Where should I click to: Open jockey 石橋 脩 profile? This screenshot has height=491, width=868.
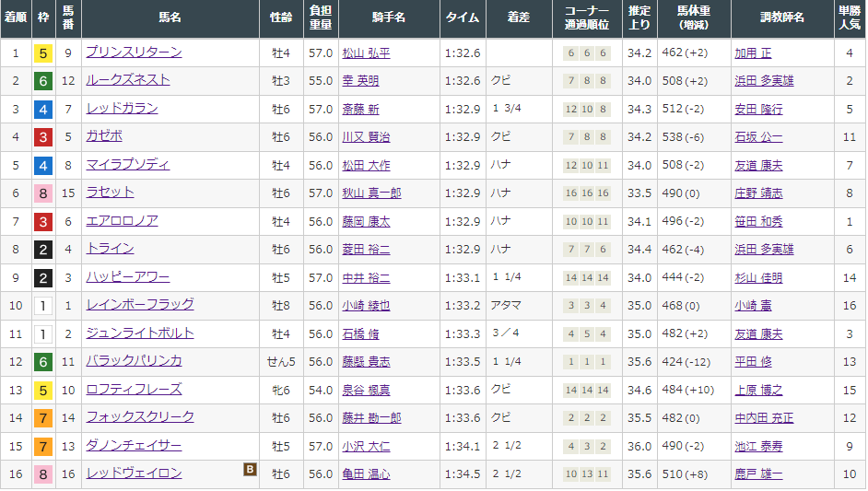click(360, 333)
